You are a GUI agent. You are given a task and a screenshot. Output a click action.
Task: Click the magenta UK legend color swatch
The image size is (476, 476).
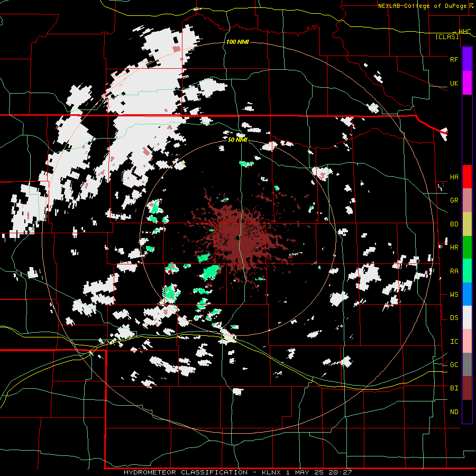click(x=467, y=83)
